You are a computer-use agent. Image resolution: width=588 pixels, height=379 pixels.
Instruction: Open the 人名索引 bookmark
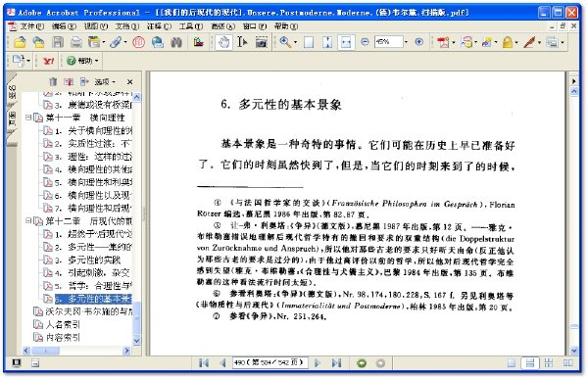tap(63, 324)
